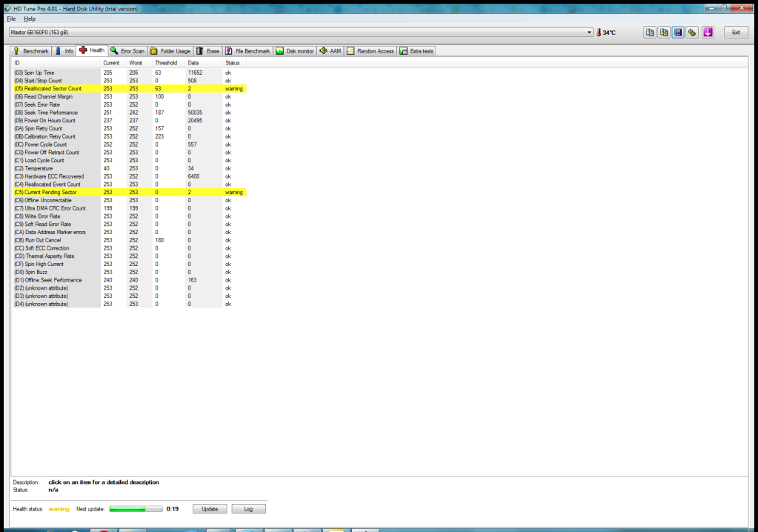Open the Help menu
Screen dimensions: 758x532
click(x=30, y=19)
